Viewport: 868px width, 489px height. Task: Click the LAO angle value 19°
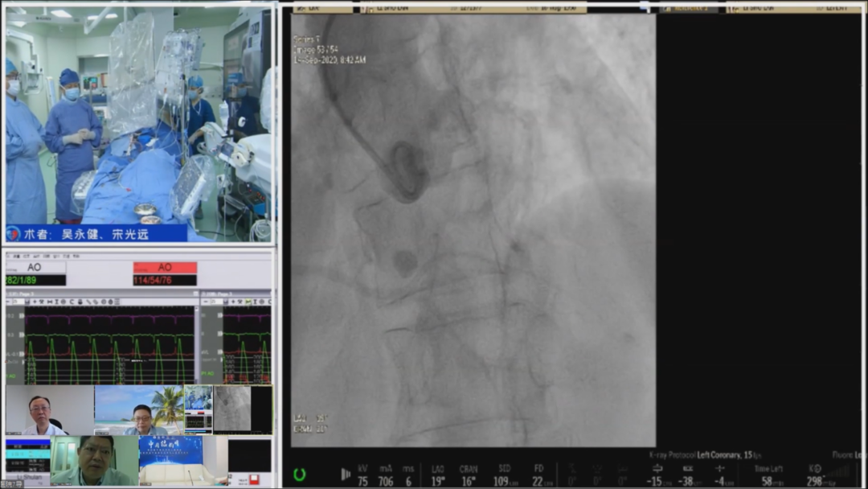[438, 481]
